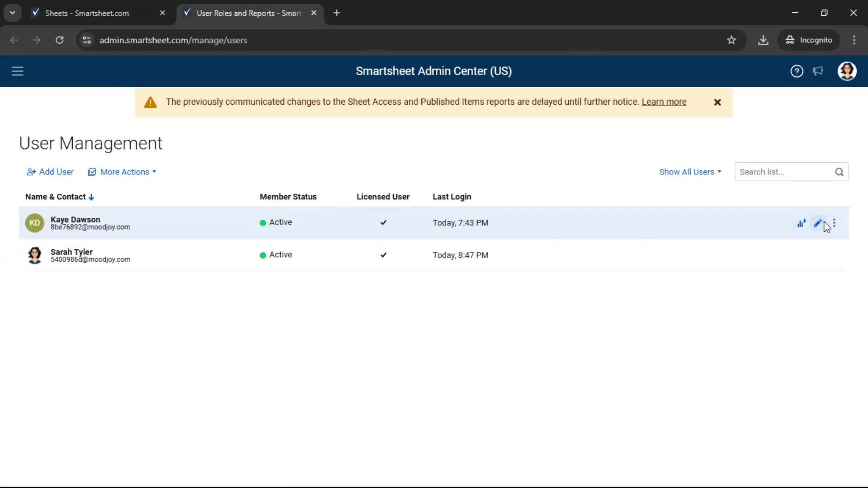Screen dimensions: 868x488
Task: Click the search magnifier icon
Action: (839, 172)
